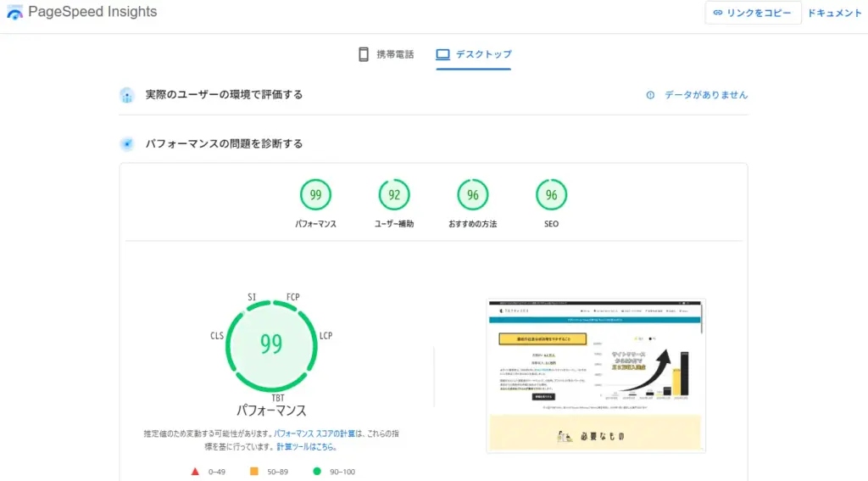
Task: Click the FCP metric label on gauge
Action: (292, 297)
